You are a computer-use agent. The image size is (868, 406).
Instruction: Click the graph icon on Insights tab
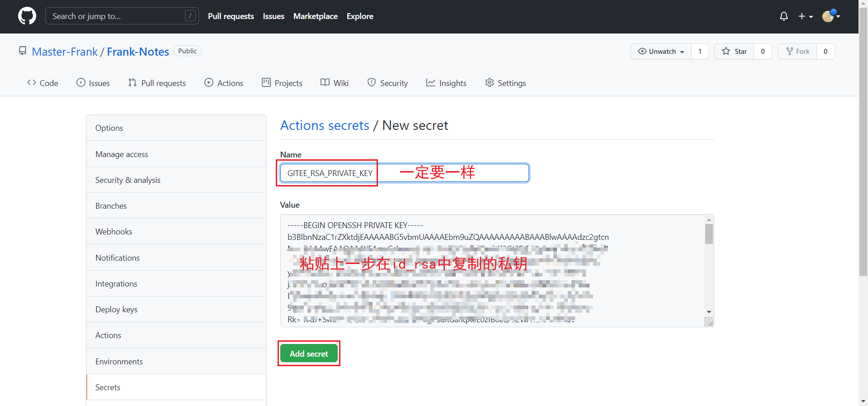(x=430, y=82)
